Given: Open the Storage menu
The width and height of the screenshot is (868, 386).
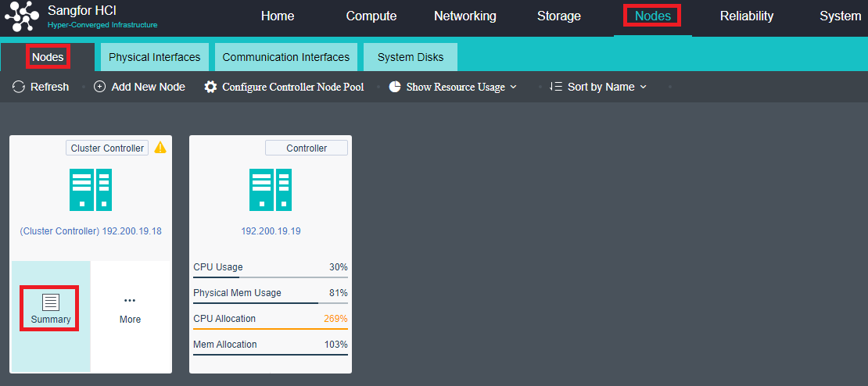Looking at the screenshot, I should (559, 16).
